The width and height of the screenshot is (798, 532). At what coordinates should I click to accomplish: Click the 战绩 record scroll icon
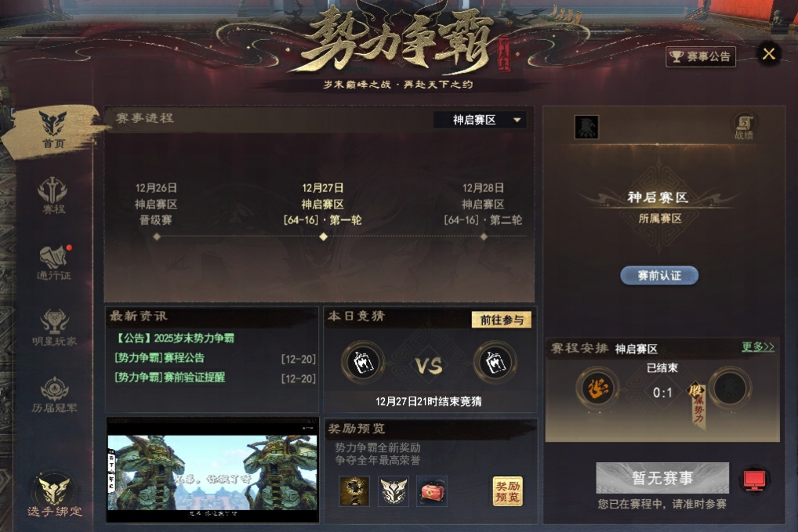744,126
